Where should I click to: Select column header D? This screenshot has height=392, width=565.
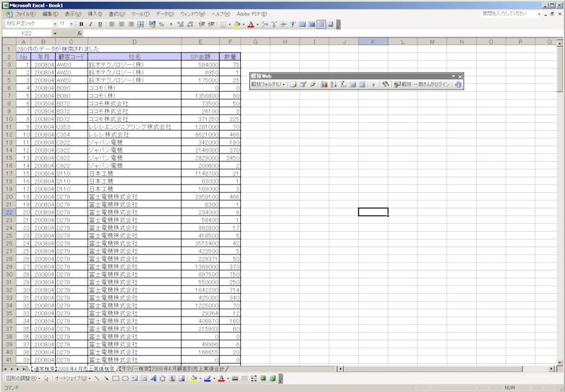(x=134, y=42)
